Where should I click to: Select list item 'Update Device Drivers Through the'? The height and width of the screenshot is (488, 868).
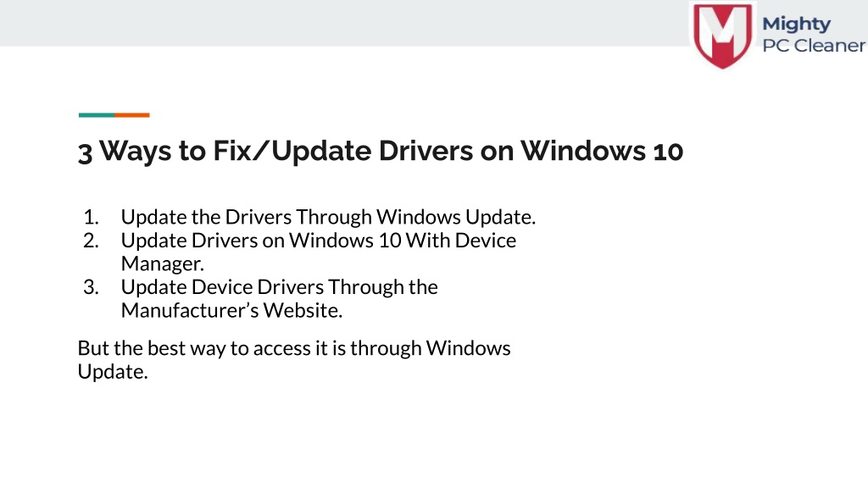click(279, 287)
